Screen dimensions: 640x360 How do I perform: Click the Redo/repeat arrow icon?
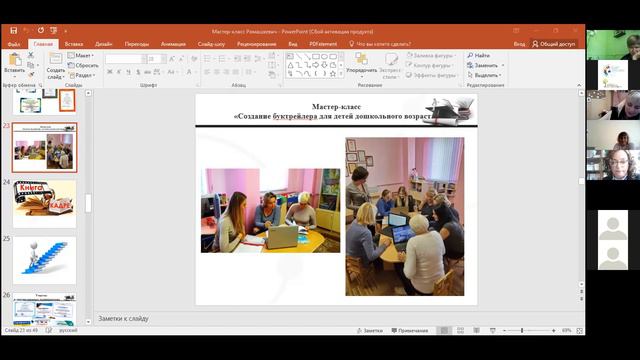click(40, 31)
